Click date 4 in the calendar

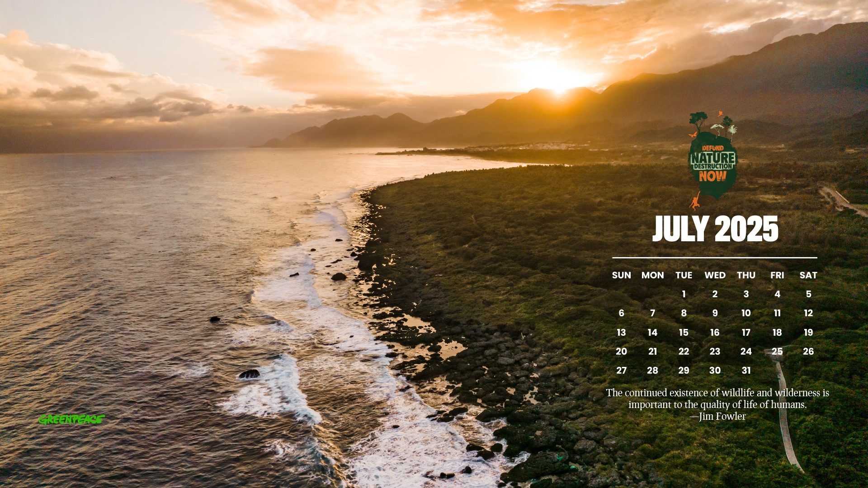coord(777,294)
